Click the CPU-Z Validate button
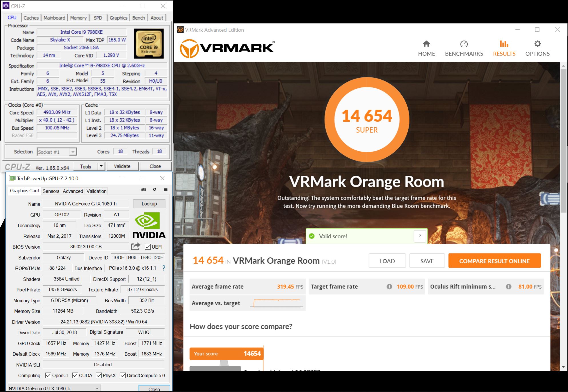This screenshot has height=392, width=568. [122, 166]
